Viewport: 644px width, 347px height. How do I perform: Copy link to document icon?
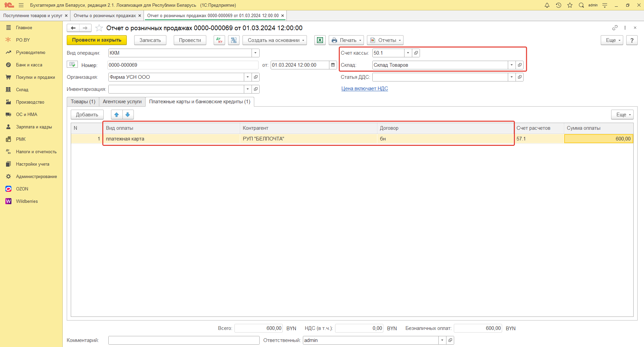pyautogui.click(x=615, y=27)
